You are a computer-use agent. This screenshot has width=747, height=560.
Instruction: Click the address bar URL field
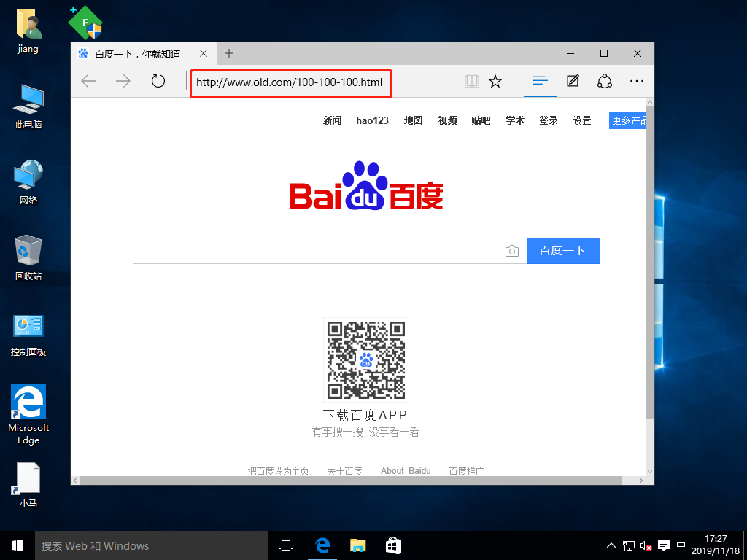(x=290, y=83)
